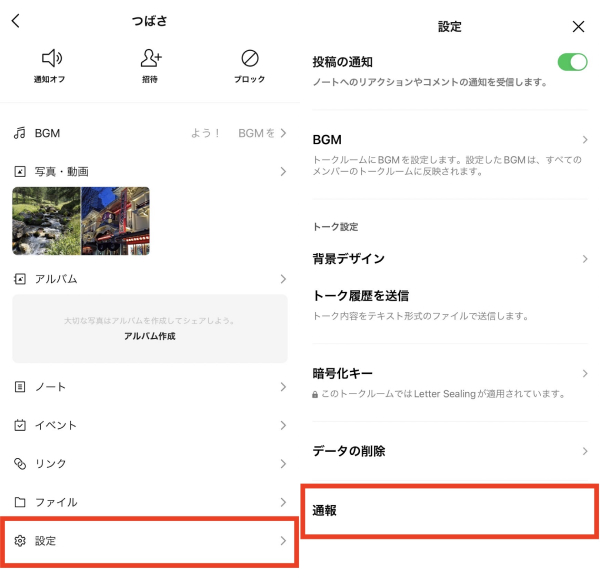The image size is (600, 578).
Task: Tap the block circle icon
Action: coord(250,58)
